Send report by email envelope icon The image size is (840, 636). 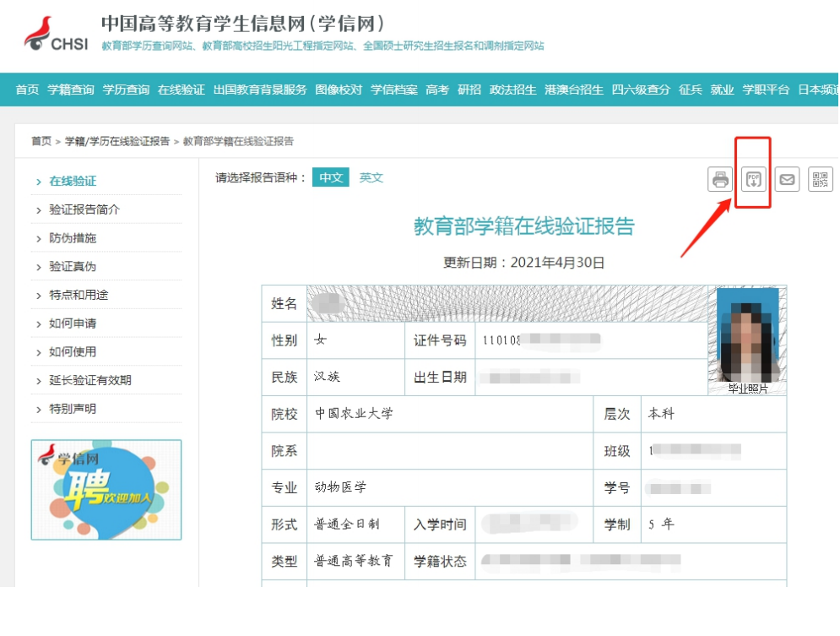click(787, 179)
